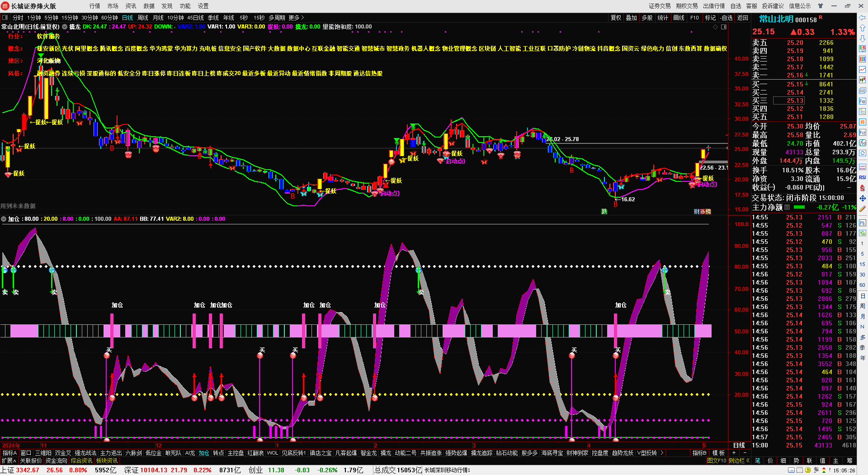Click the traffic-light icon in status bar
This screenshot has width=868, height=475.
pyautogui.click(x=824, y=470)
